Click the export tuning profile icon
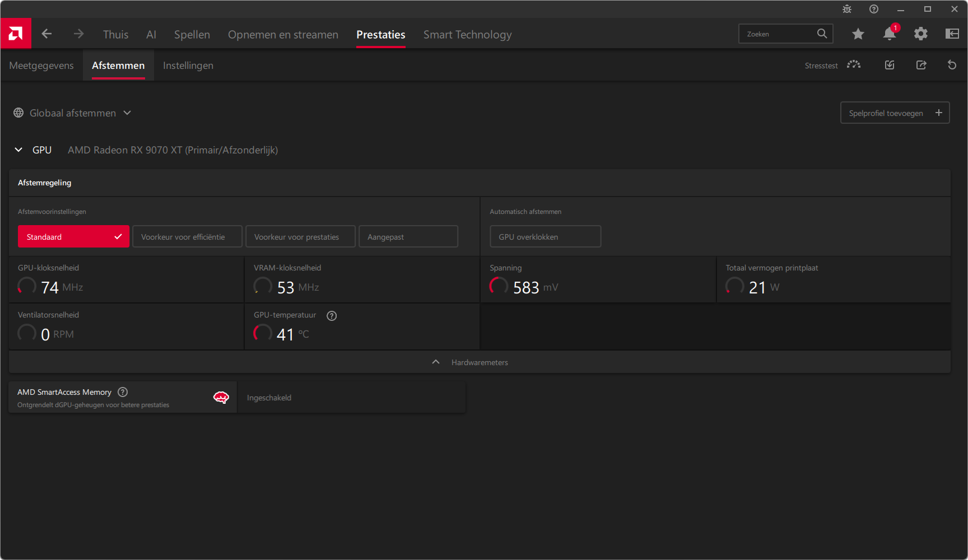 pos(921,65)
